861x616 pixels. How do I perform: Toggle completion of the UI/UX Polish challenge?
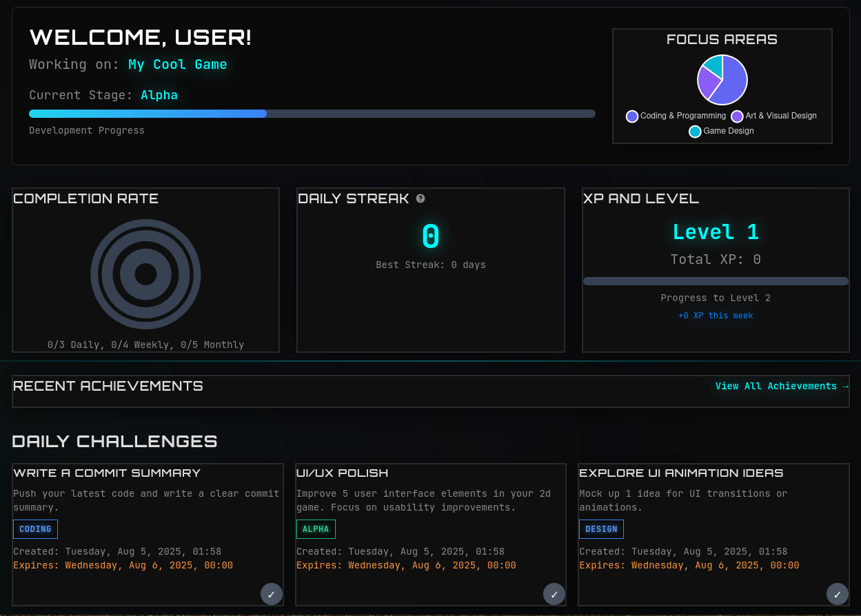(x=554, y=593)
